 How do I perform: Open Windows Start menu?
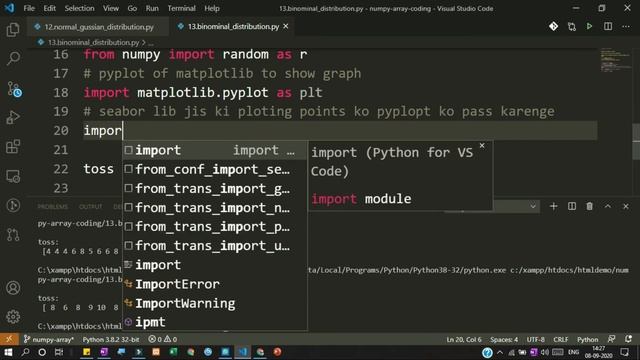pyautogui.click(x=8, y=352)
